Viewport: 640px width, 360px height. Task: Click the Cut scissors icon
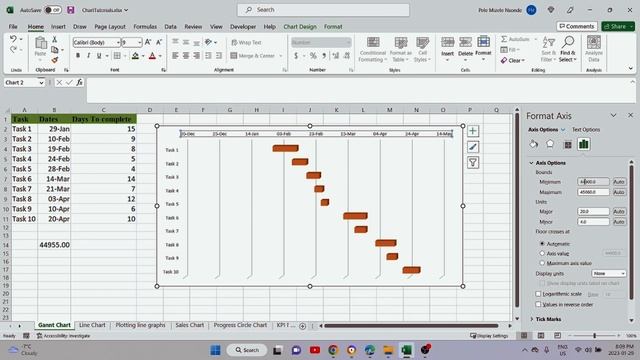pos(54,39)
